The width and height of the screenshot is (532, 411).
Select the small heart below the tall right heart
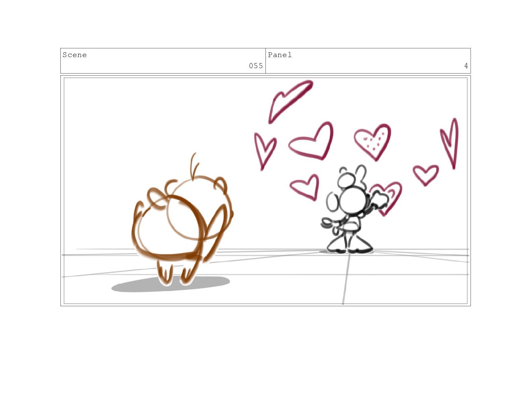tap(426, 175)
